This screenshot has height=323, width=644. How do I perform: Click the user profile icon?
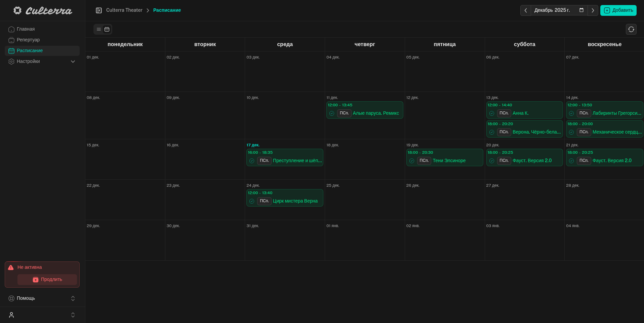[x=11, y=315]
